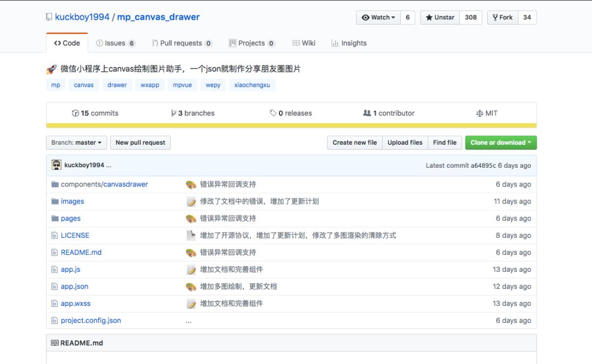The image size is (592, 364).
Task: Click "11 days ago" in images row
Action: tap(513, 201)
